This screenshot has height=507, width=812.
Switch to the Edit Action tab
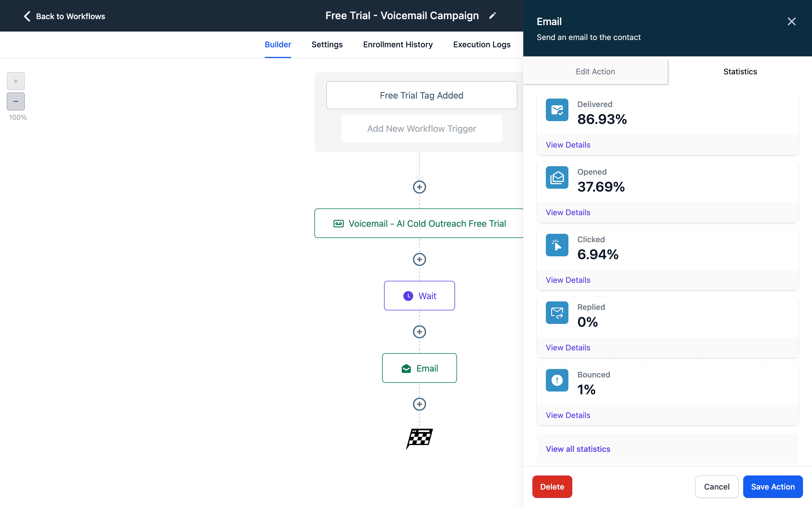coord(595,71)
